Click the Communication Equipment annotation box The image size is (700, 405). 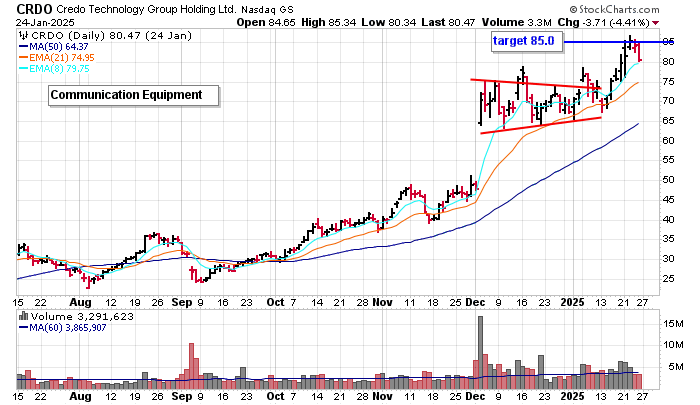coord(133,96)
